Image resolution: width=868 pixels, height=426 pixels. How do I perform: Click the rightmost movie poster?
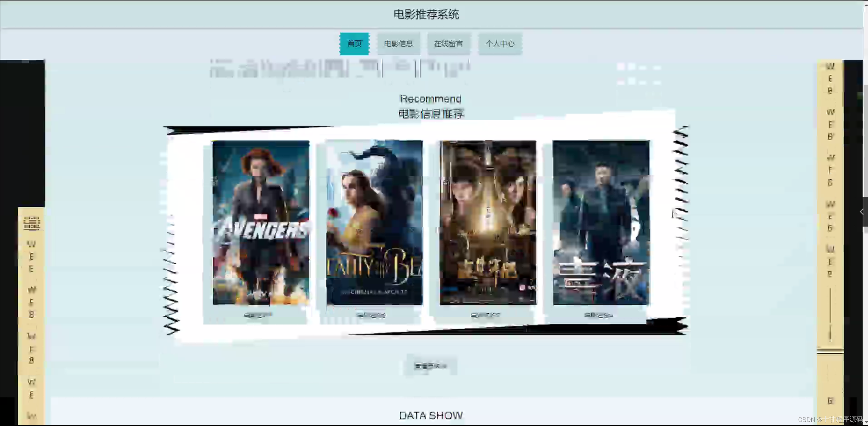click(x=601, y=224)
